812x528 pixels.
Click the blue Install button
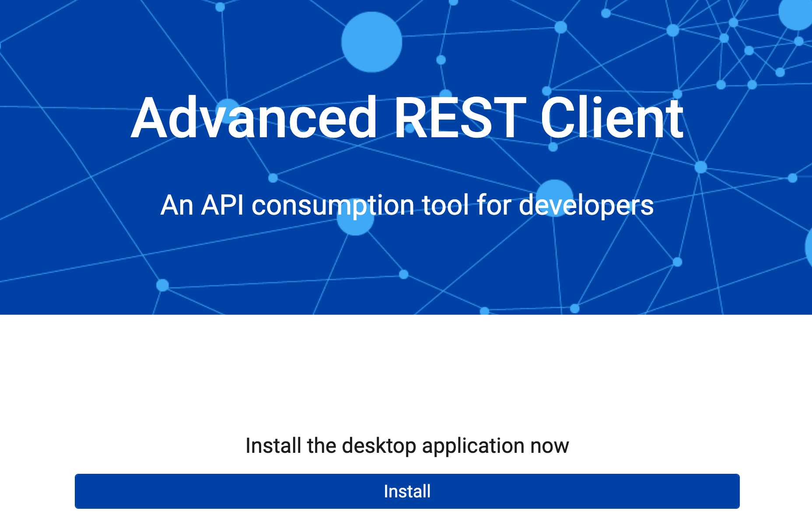(407, 491)
